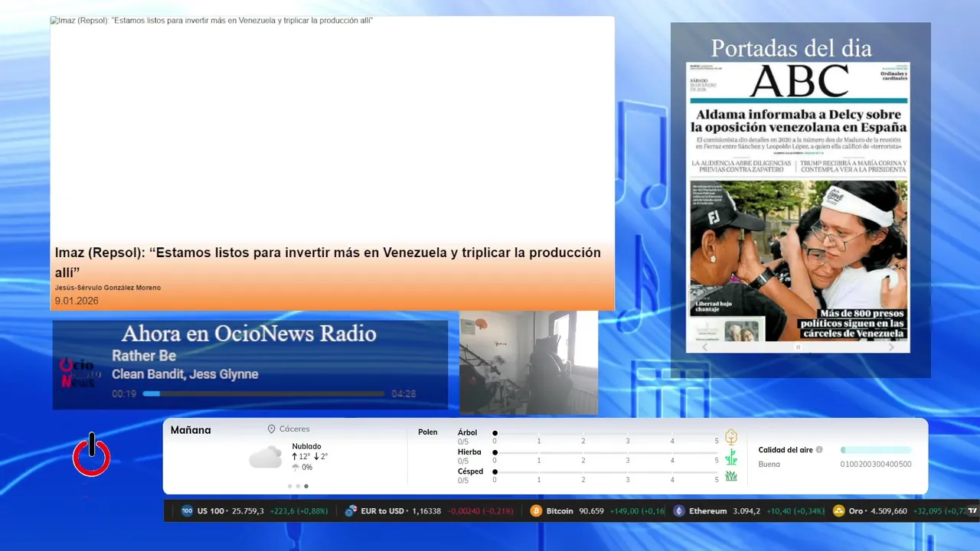980x551 pixels.
Task: Click the Ethereum coin icon
Action: pyautogui.click(x=679, y=511)
